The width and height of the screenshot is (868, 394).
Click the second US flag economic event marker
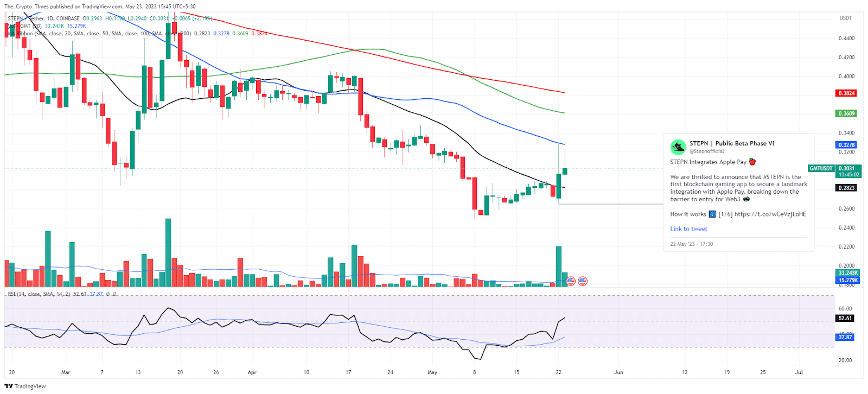pyautogui.click(x=583, y=281)
